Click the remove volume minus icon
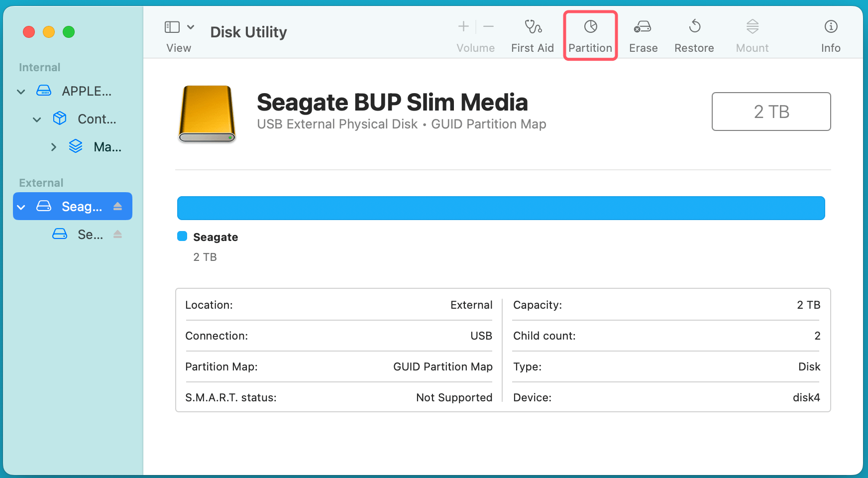Screen dimensions: 868x478 [489, 27]
